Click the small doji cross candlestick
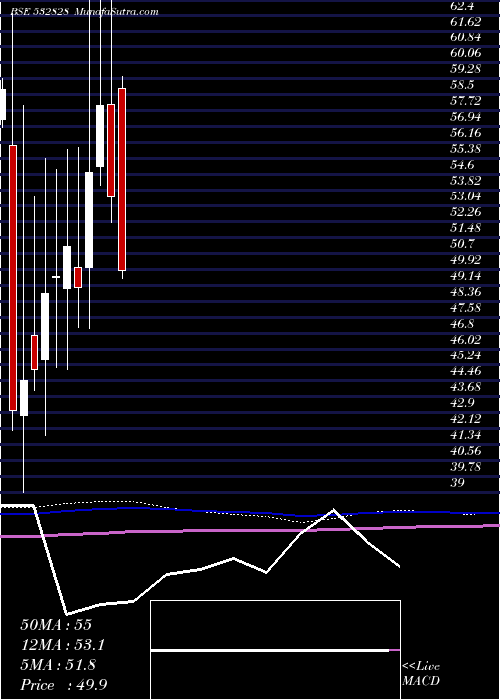Image resolution: width=500 pixels, height=700 pixels. [x=56, y=277]
